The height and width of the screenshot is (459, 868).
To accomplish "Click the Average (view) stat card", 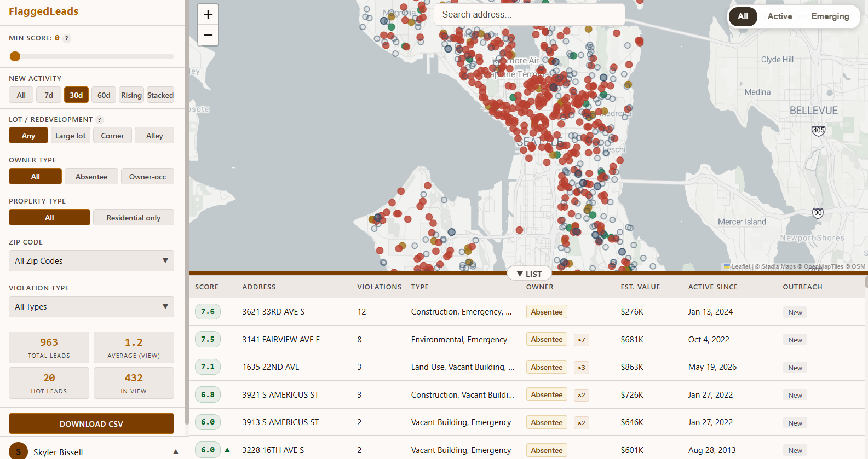I will (134, 347).
